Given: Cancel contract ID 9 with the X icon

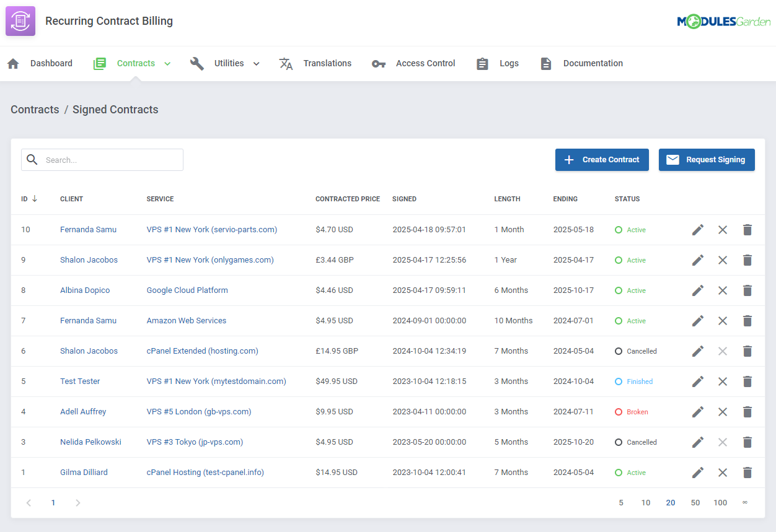Looking at the screenshot, I should pos(722,260).
